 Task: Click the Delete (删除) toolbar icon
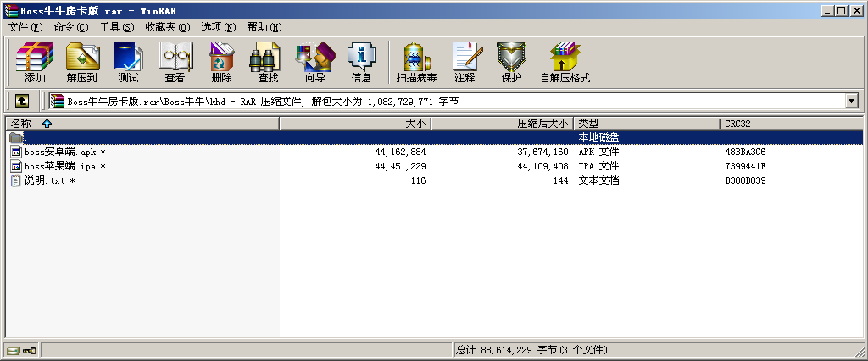tap(221, 63)
